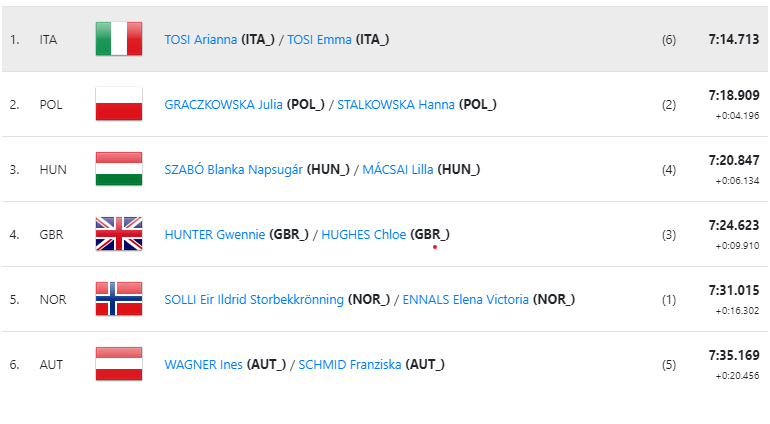Open TOSI Arianna athlete profile
Image resolution: width=770 pixels, height=424 pixels.
[x=200, y=39]
